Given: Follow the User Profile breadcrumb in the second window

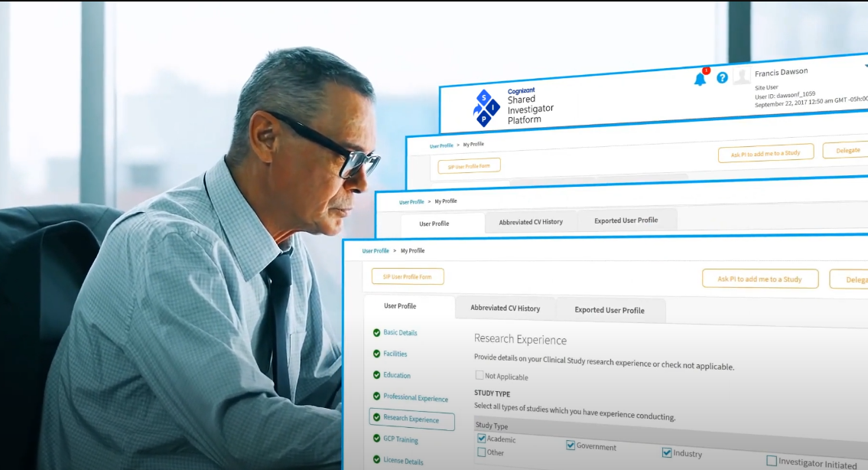Looking at the screenshot, I should 441,145.
